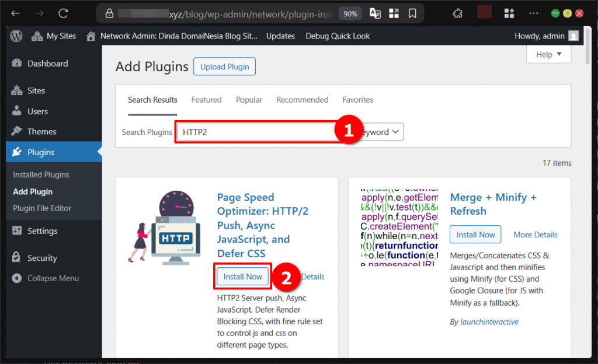Open More Details for Merge + Minify + Refresh
The width and height of the screenshot is (598, 364).
[x=535, y=234]
